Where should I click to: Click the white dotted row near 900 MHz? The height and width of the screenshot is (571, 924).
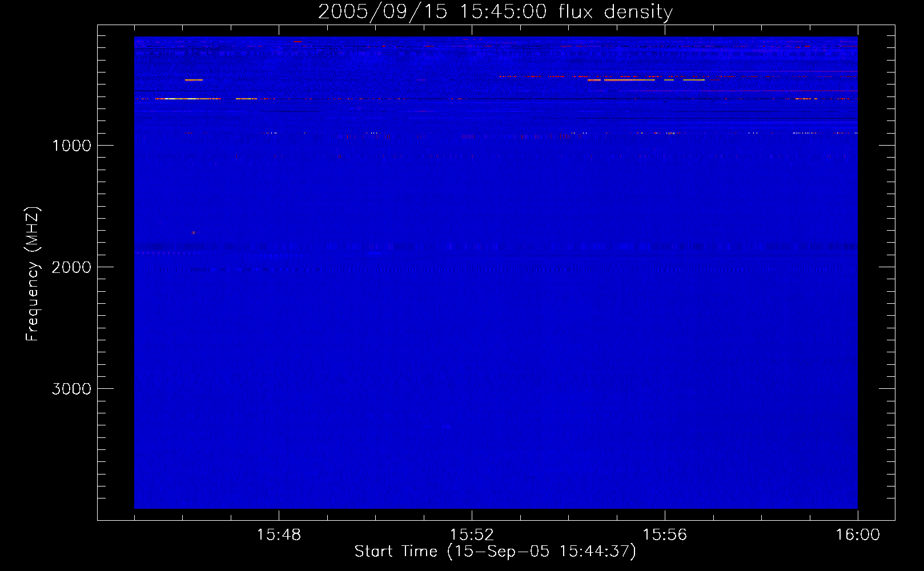(804, 133)
